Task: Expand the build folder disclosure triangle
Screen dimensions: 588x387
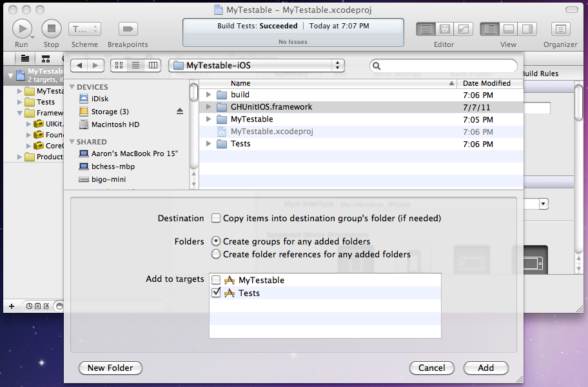Action: tap(209, 95)
